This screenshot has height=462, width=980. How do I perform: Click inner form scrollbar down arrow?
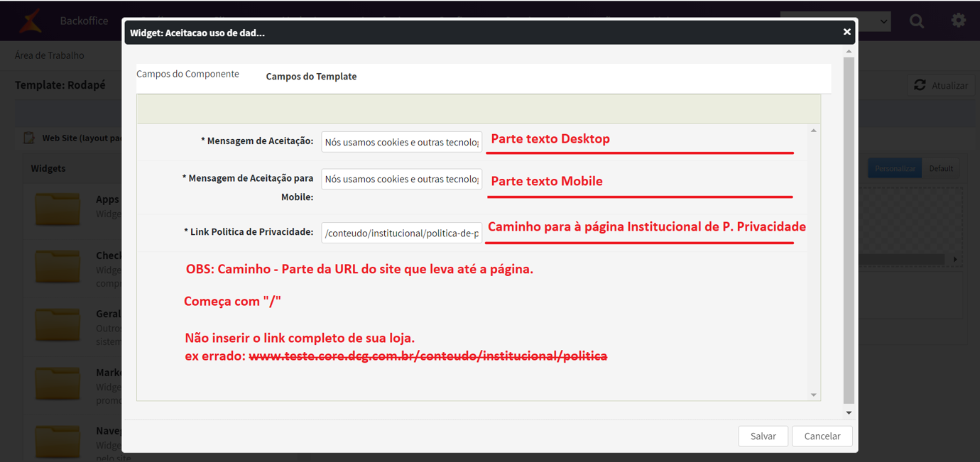pyautogui.click(x=814, y=395)
